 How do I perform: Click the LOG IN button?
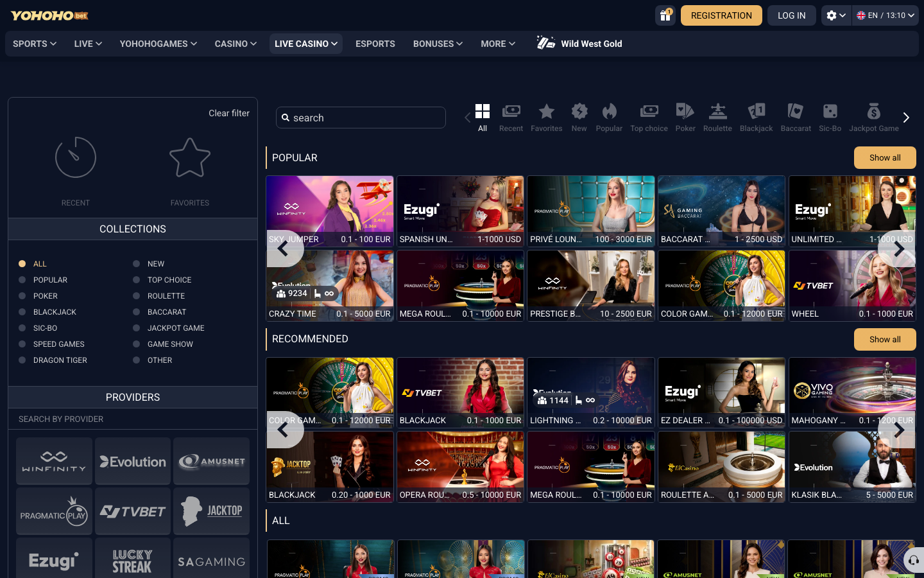pos(792,15)
